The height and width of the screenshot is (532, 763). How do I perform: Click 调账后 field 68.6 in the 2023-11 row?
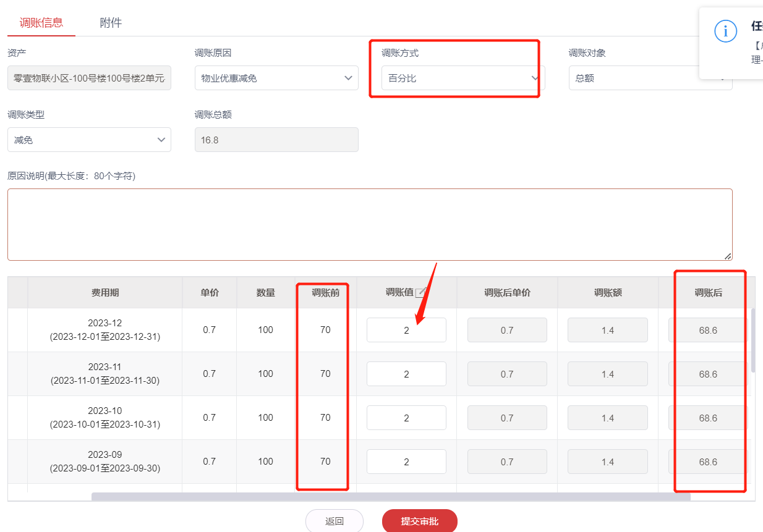click(708, 374)
